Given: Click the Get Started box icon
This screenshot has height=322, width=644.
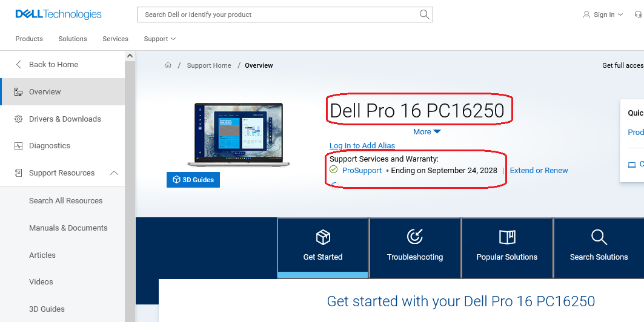Looking at the screenshot, I should tap(323, 237).
